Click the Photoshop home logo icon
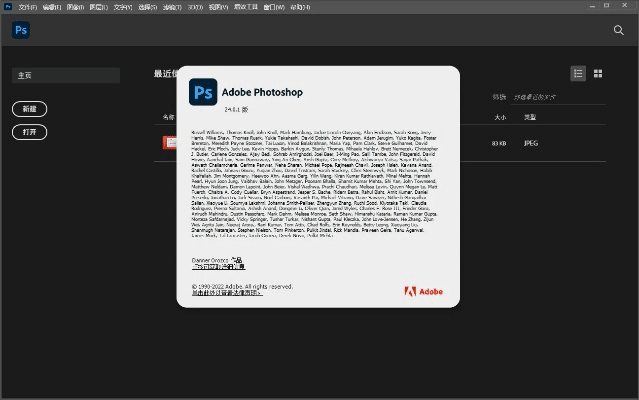Image resolution: width=639 pixels, height=400 pixels. (x=21, y=30)
